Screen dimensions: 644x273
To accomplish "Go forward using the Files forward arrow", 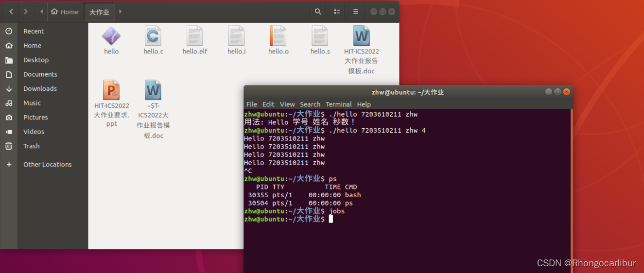I will point(26,12).
